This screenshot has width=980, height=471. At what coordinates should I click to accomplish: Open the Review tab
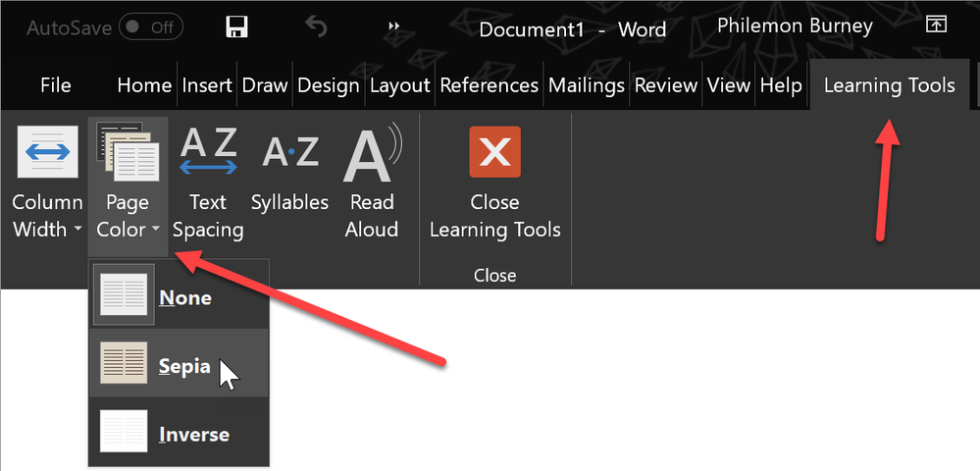click(x=666, y=85)
